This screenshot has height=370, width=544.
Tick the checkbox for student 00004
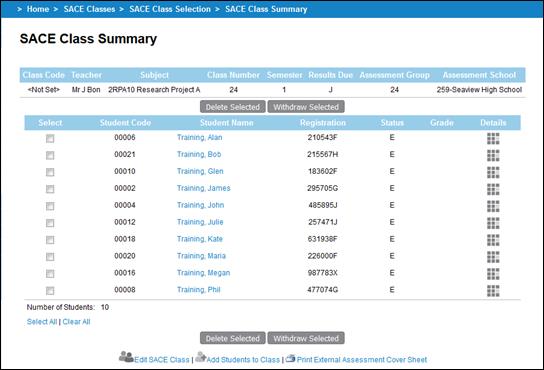(50, 206)
